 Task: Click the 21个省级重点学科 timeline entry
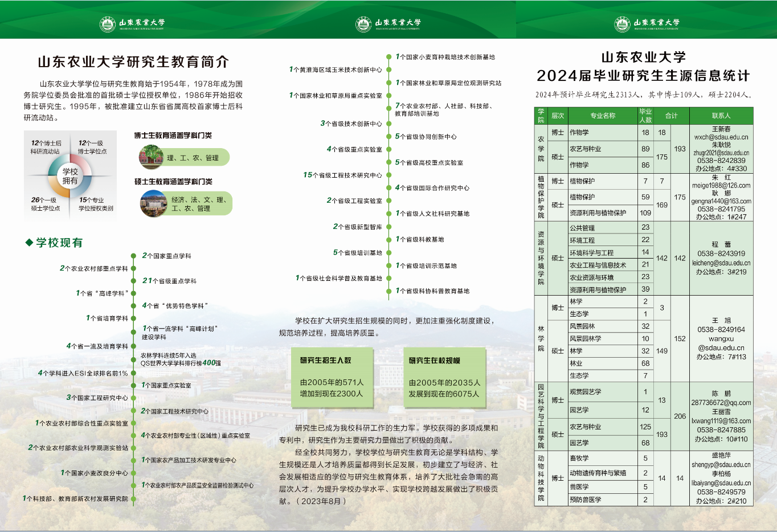[169, 281]
